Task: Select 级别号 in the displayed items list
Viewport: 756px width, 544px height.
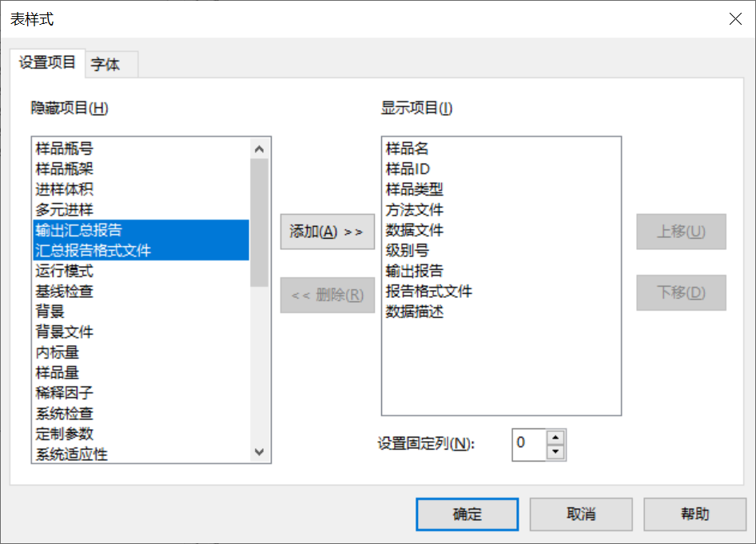Action: coord(501,251)
